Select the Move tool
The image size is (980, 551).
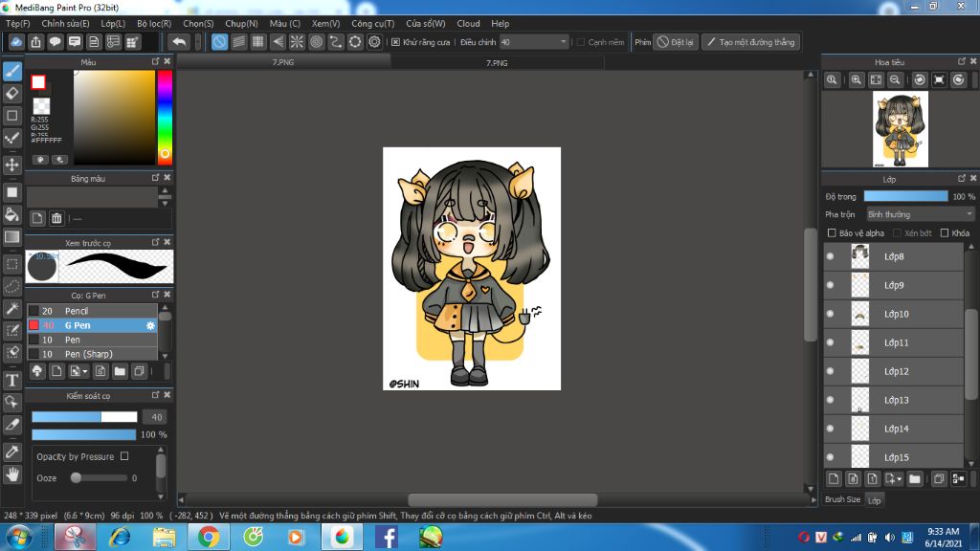pyautogui.click(x=11, y=165)
